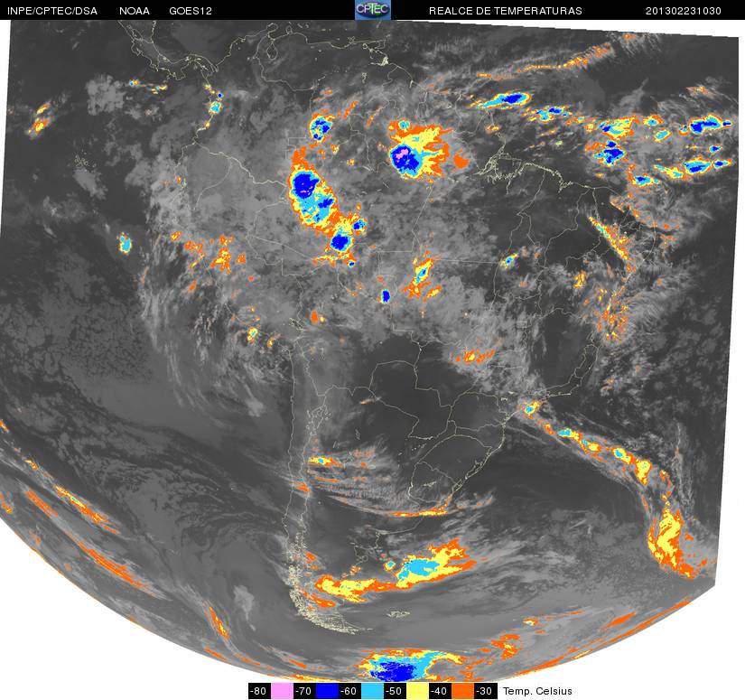This screenshot has height=700, width=745.
Task: Click the -40 legend label
Action: 440,691
